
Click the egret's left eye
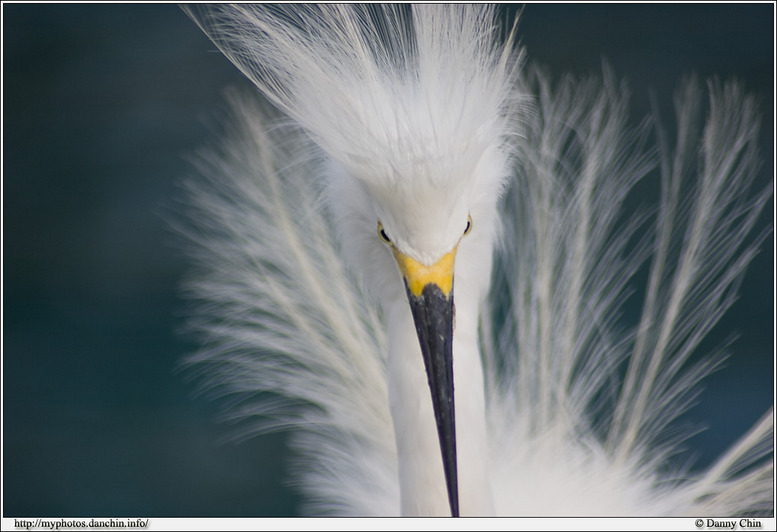[x=384, y=235]
